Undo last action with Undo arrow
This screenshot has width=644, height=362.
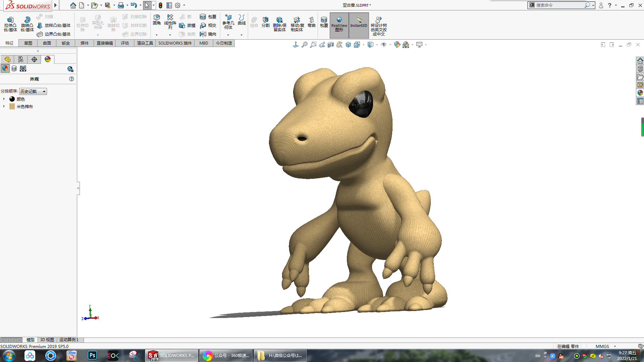pyautogui.click(x=134, y=5)
